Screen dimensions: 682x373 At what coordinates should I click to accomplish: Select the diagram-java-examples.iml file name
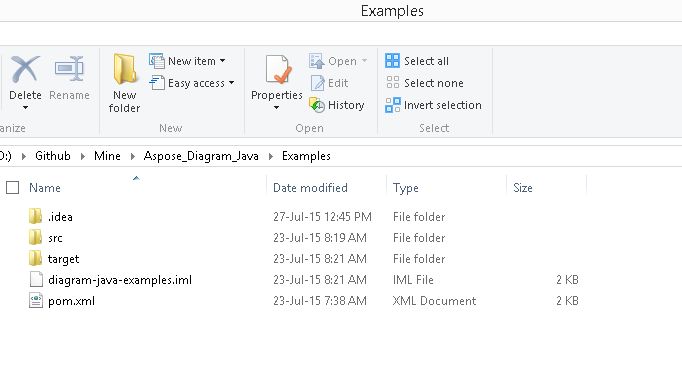(120, 280)
